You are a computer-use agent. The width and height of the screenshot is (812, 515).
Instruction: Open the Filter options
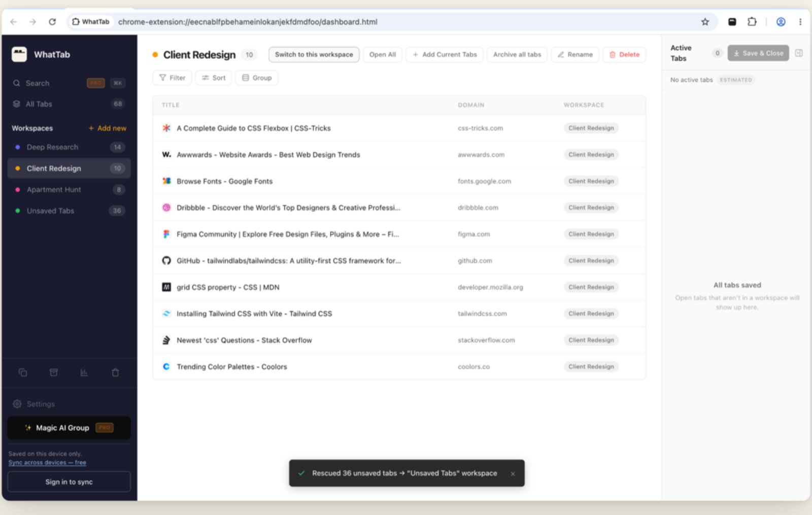(x=172, y=78)
